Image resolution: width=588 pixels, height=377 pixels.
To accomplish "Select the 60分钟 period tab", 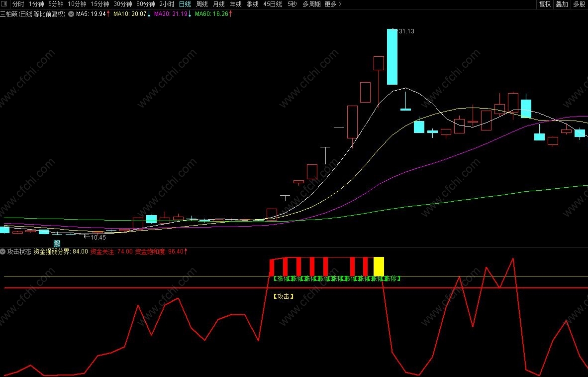I will (145, 4).
